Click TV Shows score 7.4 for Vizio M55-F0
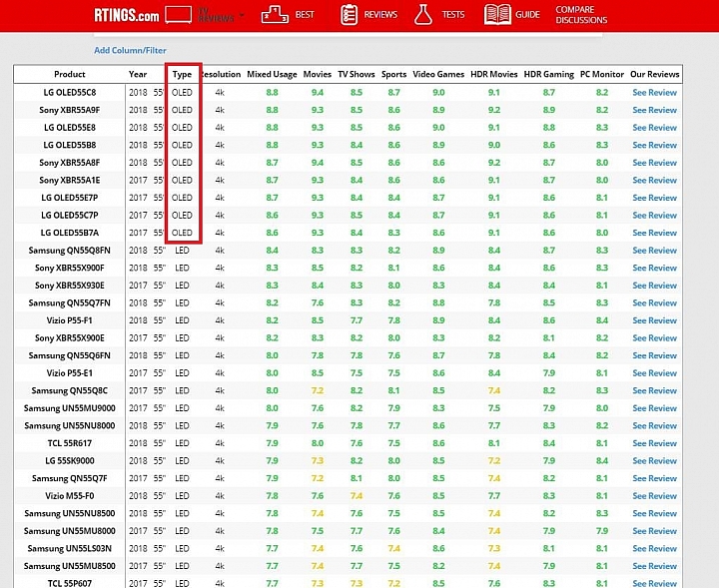The height and width of the screenshot is (588, 719). (x=357, y=496)
